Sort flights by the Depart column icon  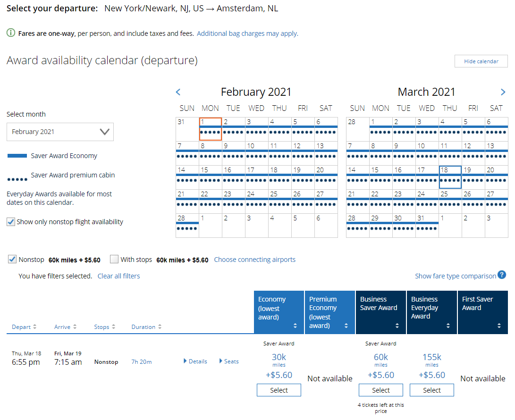tap(35, 327)
